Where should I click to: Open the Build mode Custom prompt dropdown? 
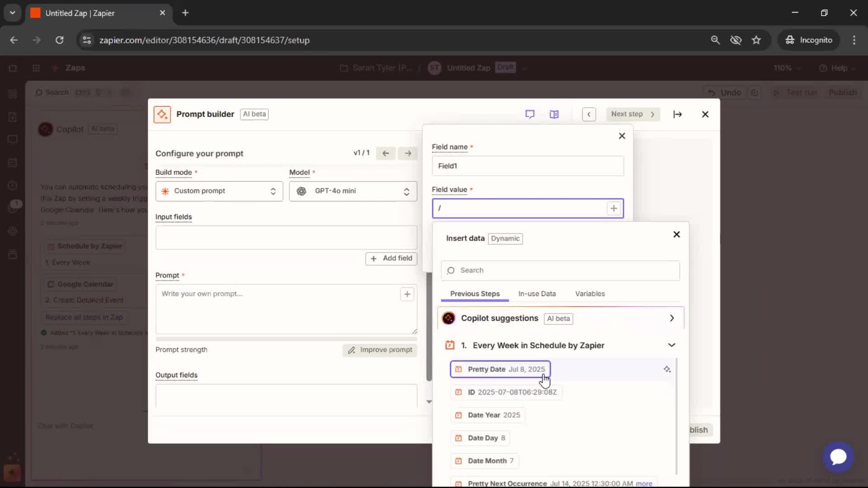coord(219,191)
